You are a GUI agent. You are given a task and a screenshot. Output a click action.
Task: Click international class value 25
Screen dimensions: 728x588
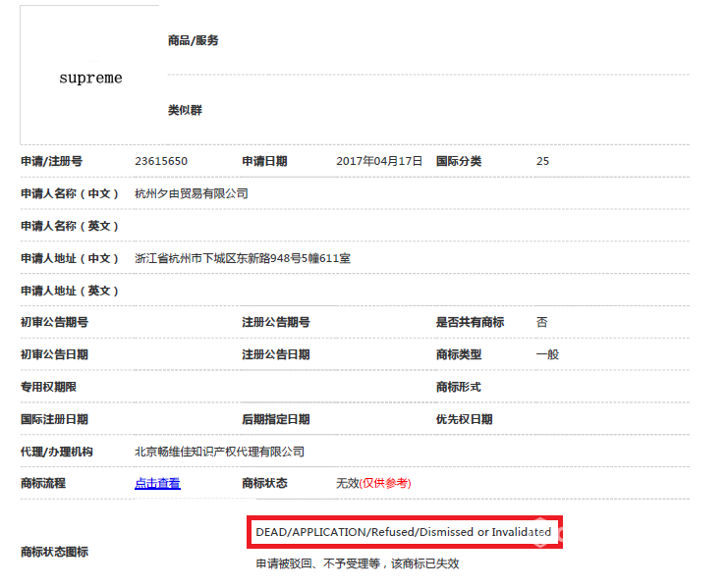[542, 161]
